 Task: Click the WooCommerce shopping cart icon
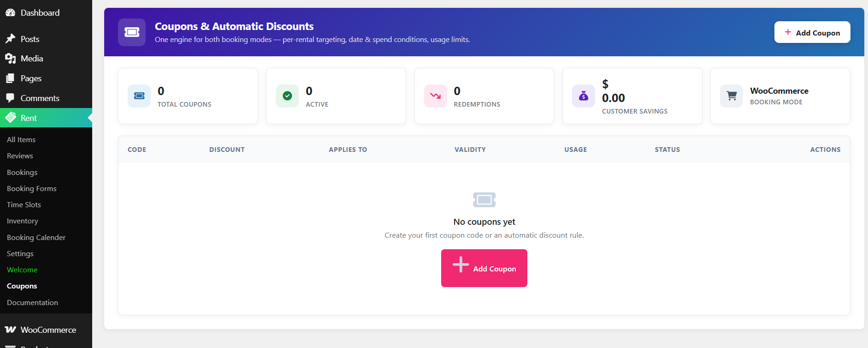click(x=732, y=96)
